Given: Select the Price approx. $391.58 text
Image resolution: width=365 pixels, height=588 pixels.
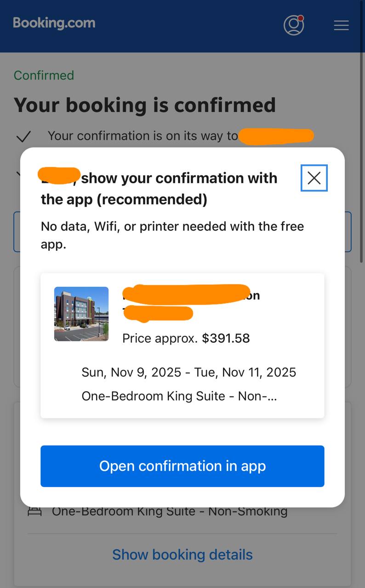Looking at the screenshot, I should 186,339.
